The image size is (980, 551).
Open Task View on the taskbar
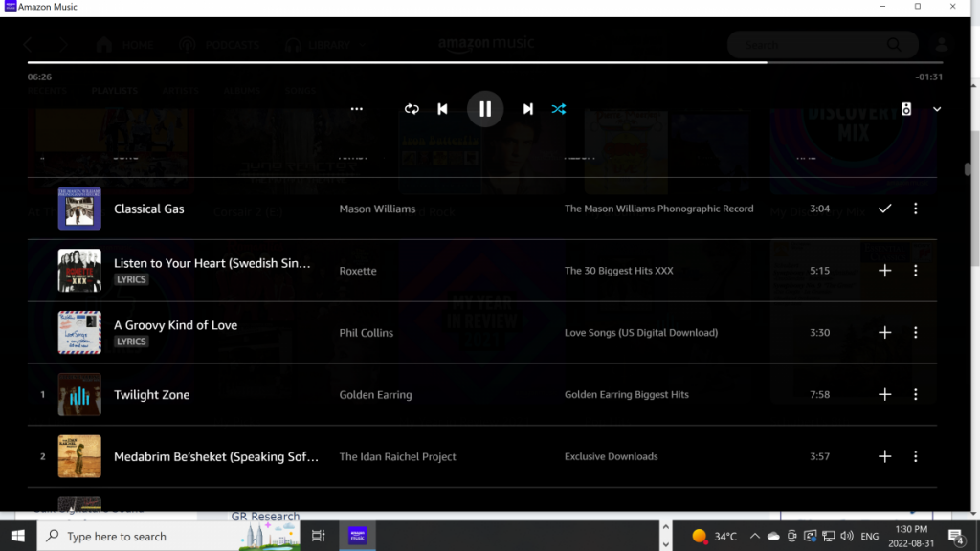(318, 536)
